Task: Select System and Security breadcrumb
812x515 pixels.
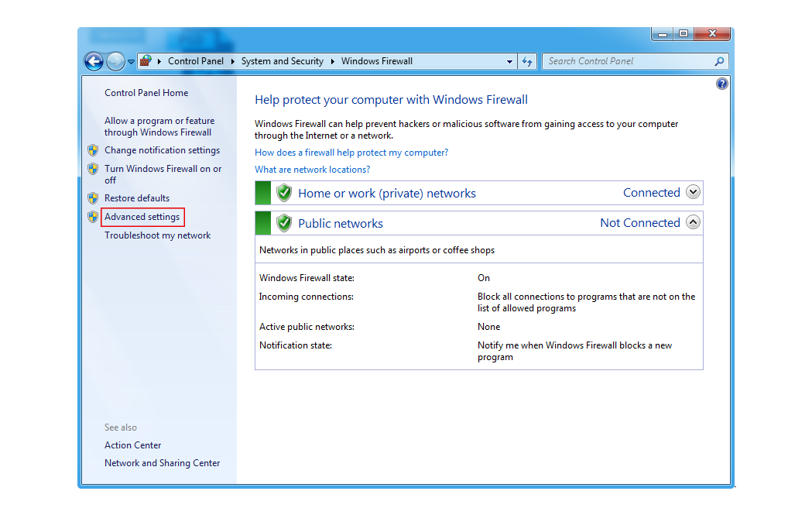Action: tap(282, 61)
